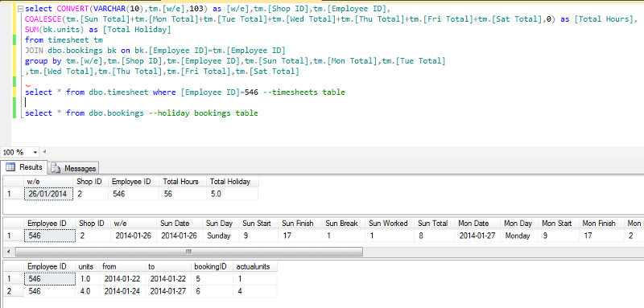Click cell 26/01/2014 in first result grid
This screenshot has height=308, width=644.
click(49, 194)
